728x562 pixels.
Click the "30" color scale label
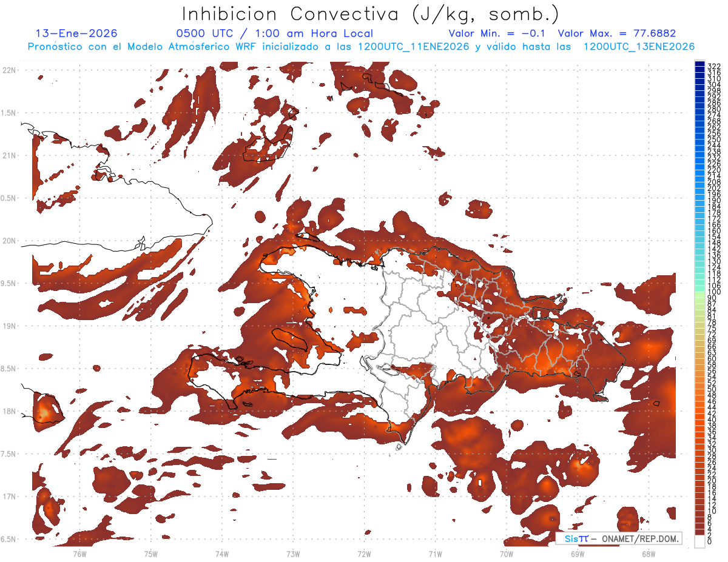[x=712, y=450]
